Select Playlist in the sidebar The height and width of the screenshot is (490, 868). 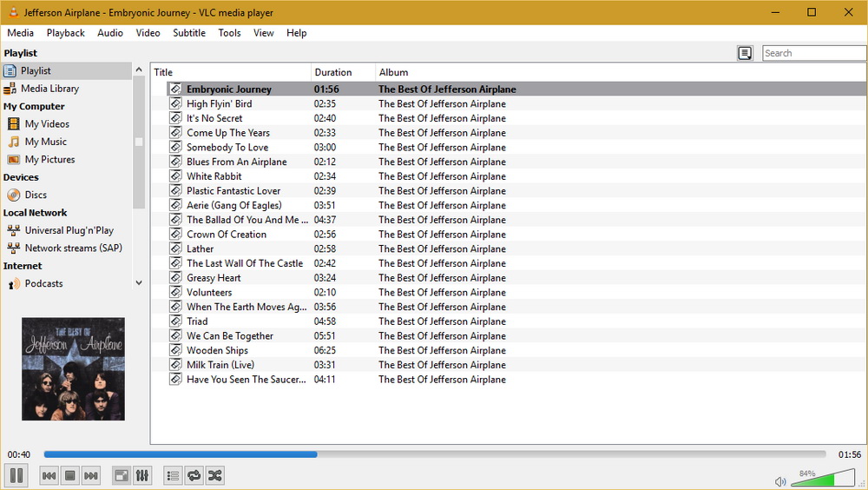pyautogui.click(x=67, y=71)
